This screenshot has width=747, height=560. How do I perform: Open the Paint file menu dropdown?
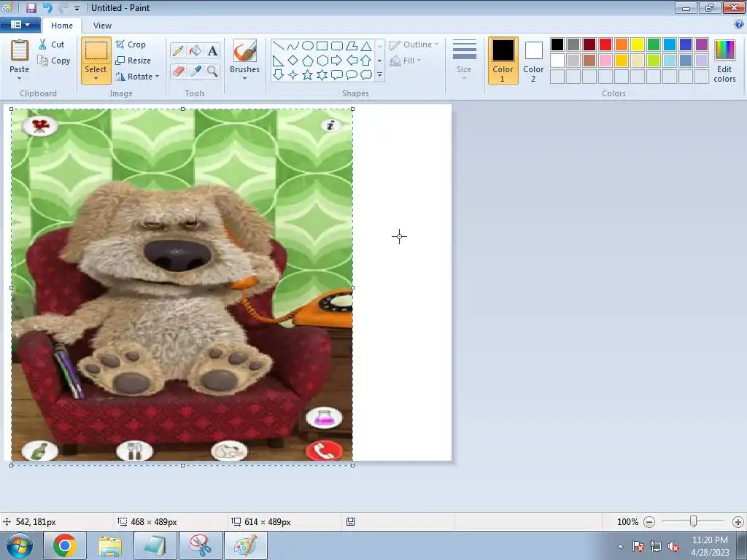[20, 25]
